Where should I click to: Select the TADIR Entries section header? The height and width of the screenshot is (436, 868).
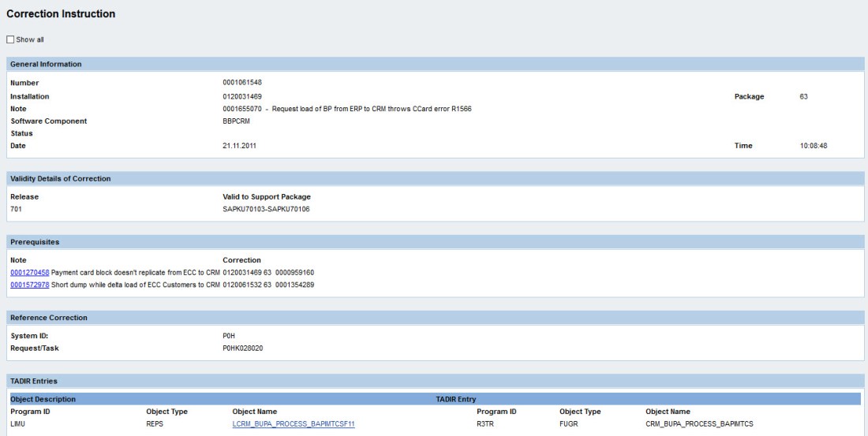34,382
